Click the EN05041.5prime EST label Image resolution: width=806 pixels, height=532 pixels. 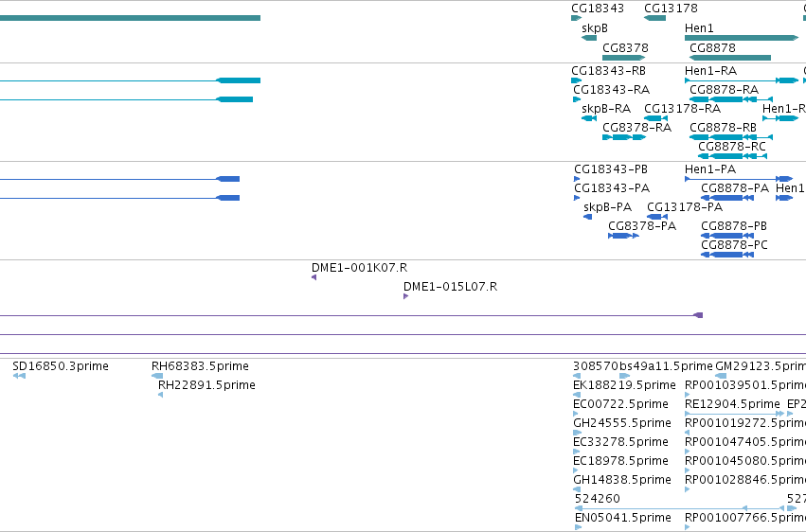tap(622, 518)
